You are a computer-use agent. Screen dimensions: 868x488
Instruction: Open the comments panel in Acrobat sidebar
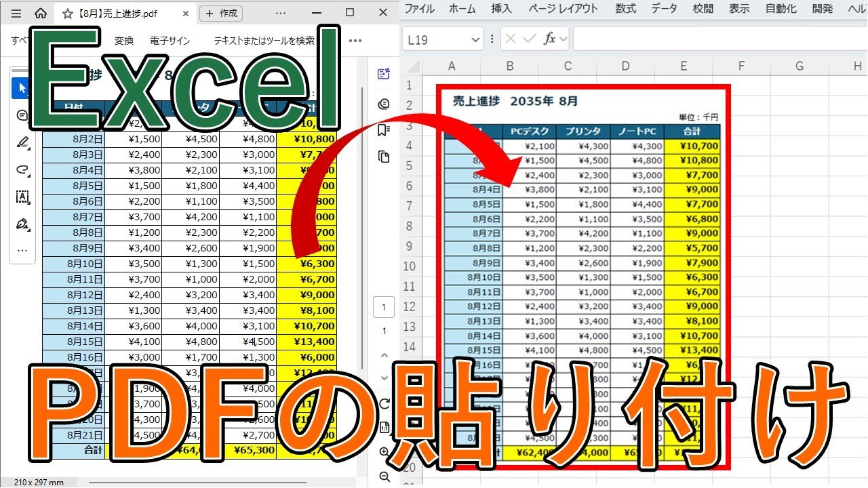point(384,104)
